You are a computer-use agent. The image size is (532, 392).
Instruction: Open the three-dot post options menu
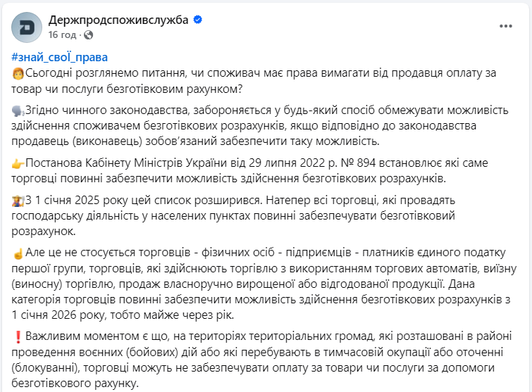(506, 26)
